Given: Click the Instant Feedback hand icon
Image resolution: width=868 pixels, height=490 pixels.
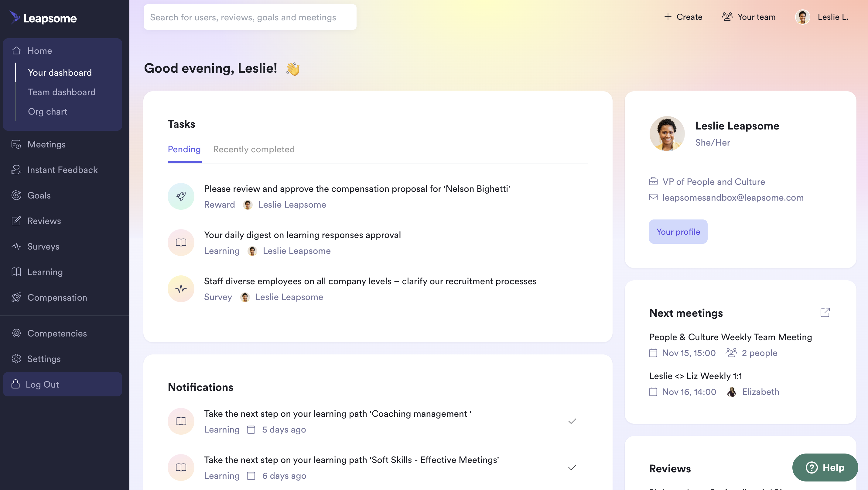Looking at the screenshot, I should click(x=16, y=170).
